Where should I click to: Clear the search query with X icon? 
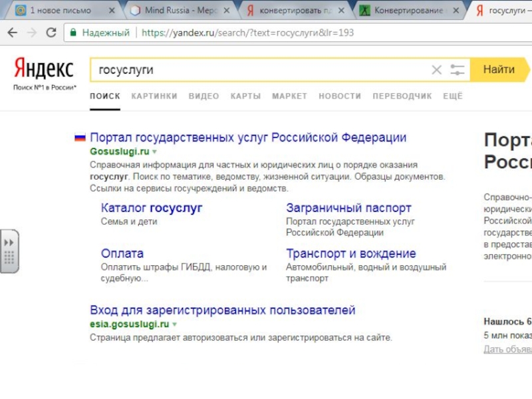point(436,70)
